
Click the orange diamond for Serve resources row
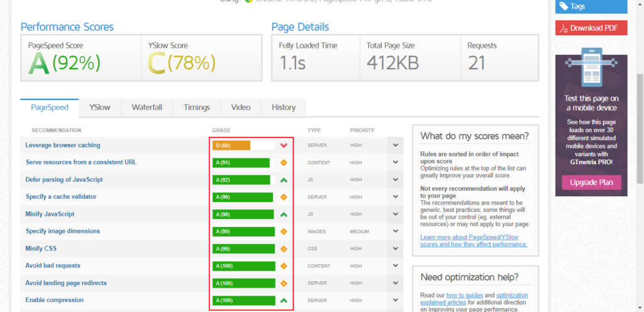click(x=284, y=162)
